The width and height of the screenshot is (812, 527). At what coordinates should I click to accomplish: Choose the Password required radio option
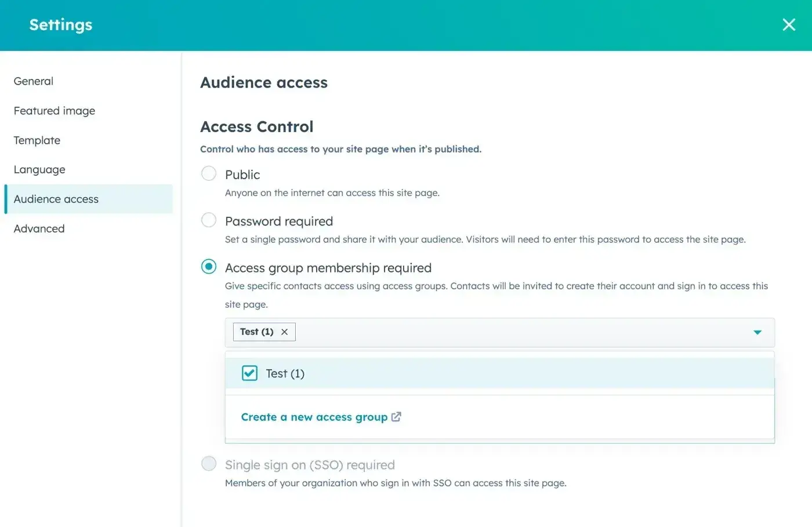[x=209, y=220]
